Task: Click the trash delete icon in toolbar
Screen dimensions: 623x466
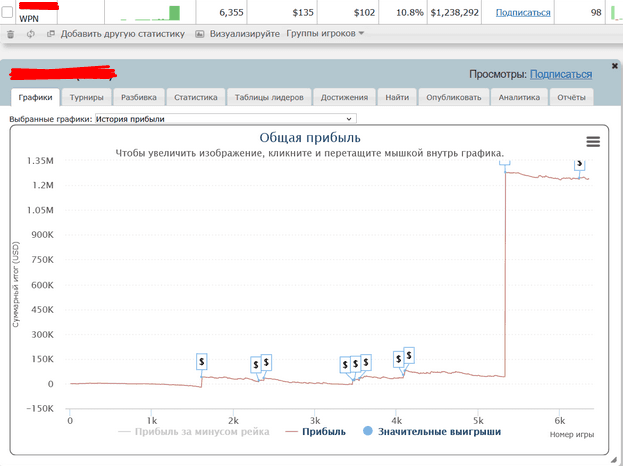Action: (11, 34)
